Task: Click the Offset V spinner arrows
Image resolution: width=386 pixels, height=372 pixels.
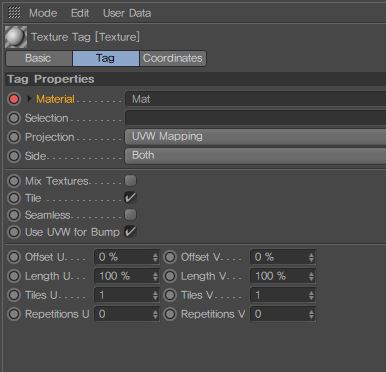Action: 311,257
